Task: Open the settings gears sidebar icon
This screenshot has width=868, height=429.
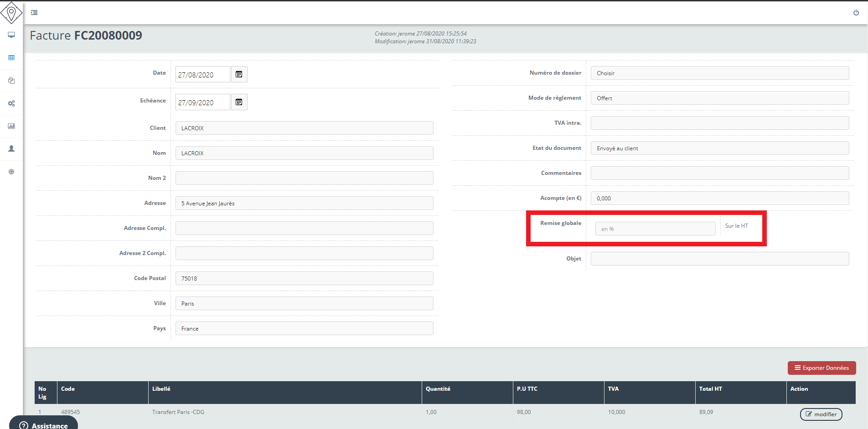Action: pos(11,103)
